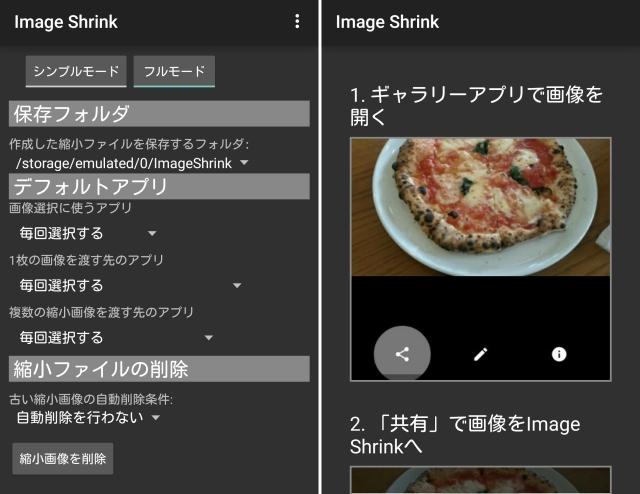Open 1枚の画像を渡す先のアプリ dropdown

[x=131, y=285]
